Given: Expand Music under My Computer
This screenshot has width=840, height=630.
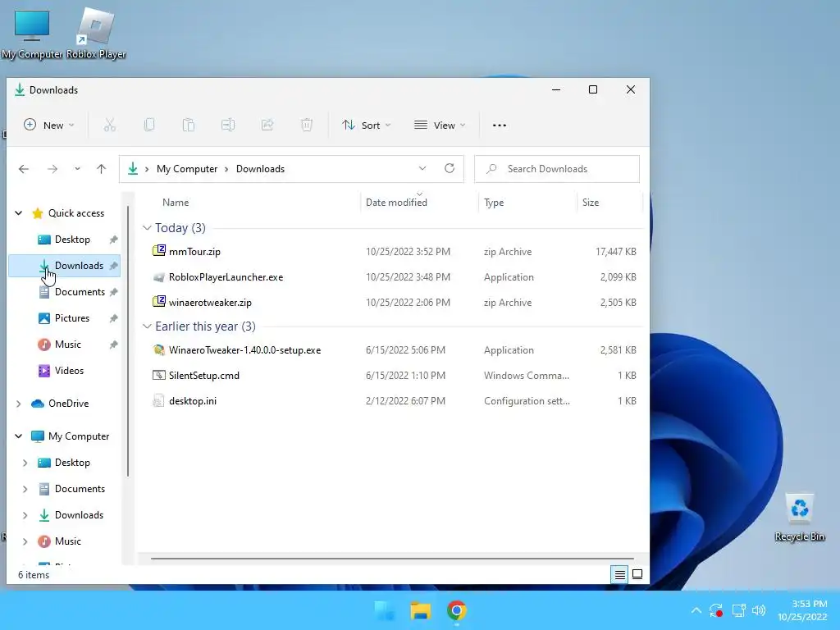Looking at the screenshot, I should coord(25,541).
